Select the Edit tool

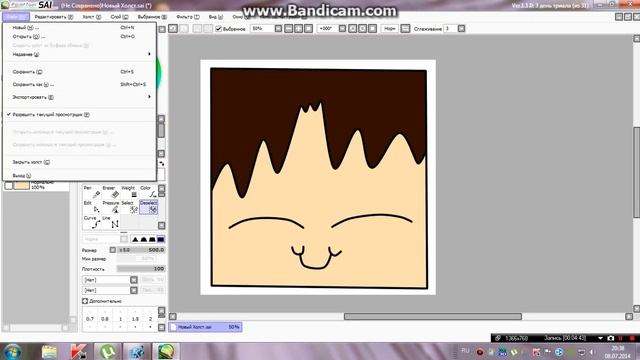point(92,207)
